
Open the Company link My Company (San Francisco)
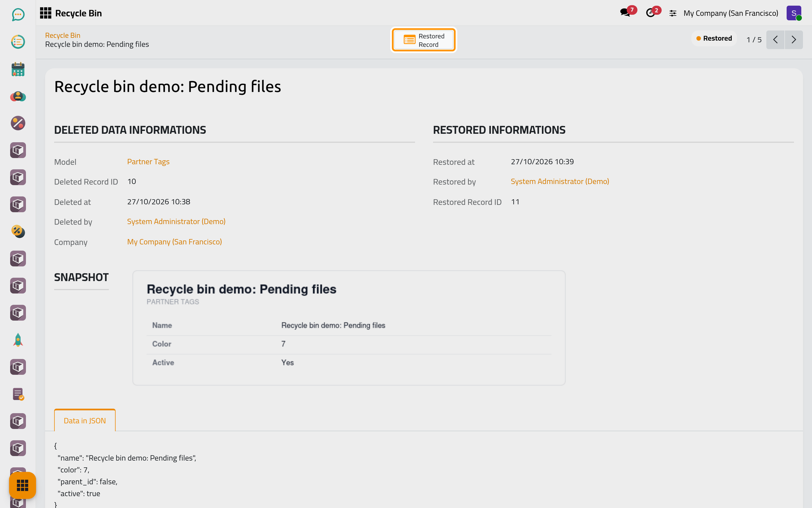pos(174,242)
